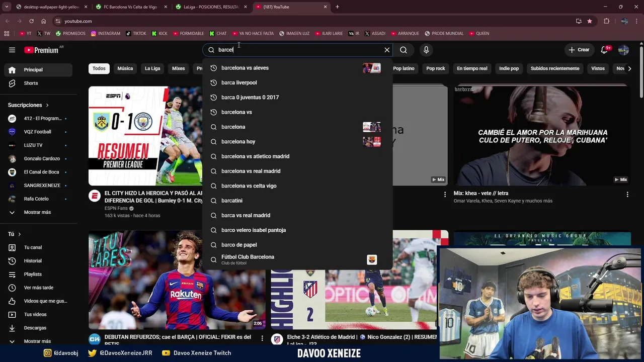
Task: Open El Canal de Boca subscription
Action: coord(38,172)
